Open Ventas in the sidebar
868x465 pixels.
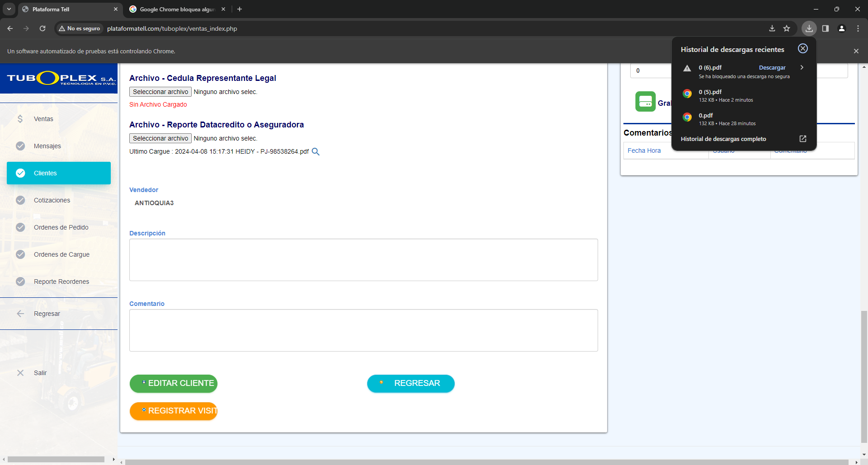click(x=43, y=119)
